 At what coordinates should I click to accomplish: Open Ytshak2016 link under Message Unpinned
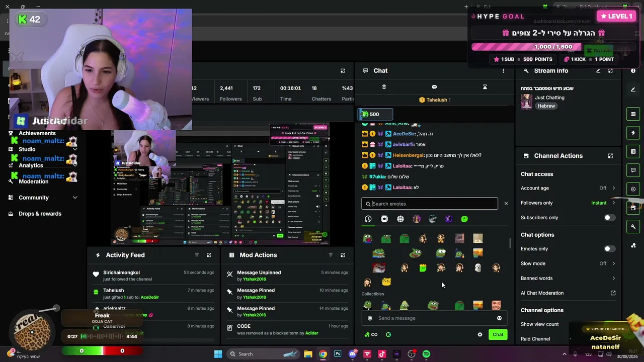[255, 280]
